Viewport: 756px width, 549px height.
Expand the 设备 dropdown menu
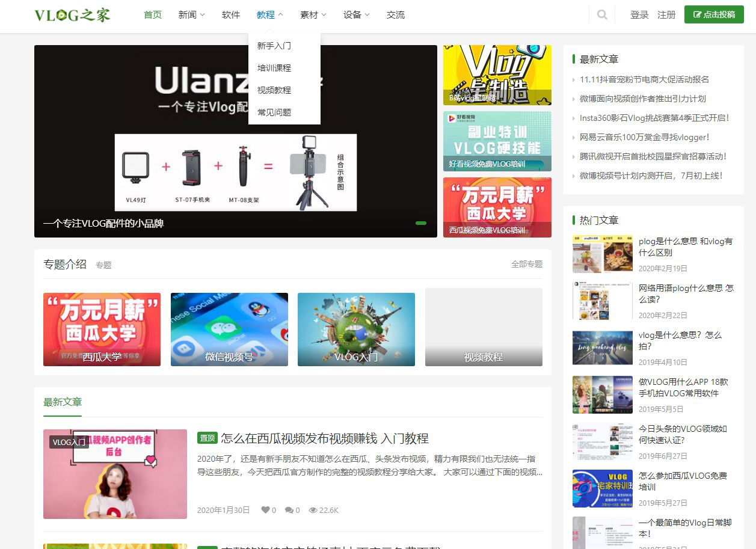(x=357, y=15)
